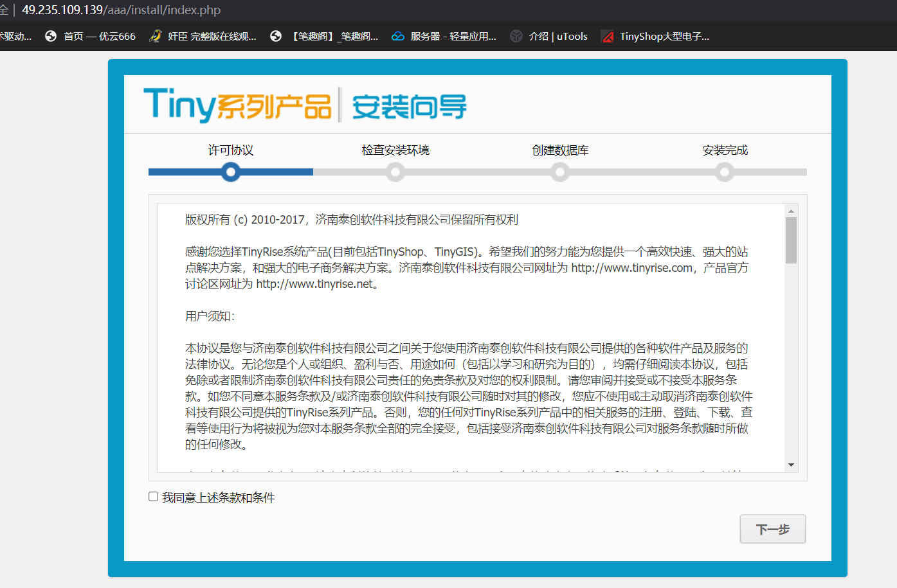Image resolution: width=897 pixels, height=588 pixels.
Task: Check 我同意上述条款和条件 checkbox
Action: 153,496
